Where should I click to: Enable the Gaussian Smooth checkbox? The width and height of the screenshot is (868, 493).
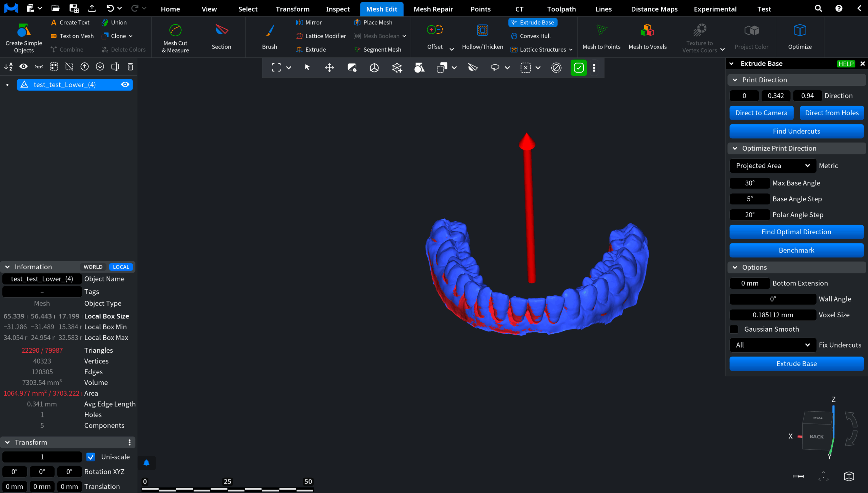(734, 329)
